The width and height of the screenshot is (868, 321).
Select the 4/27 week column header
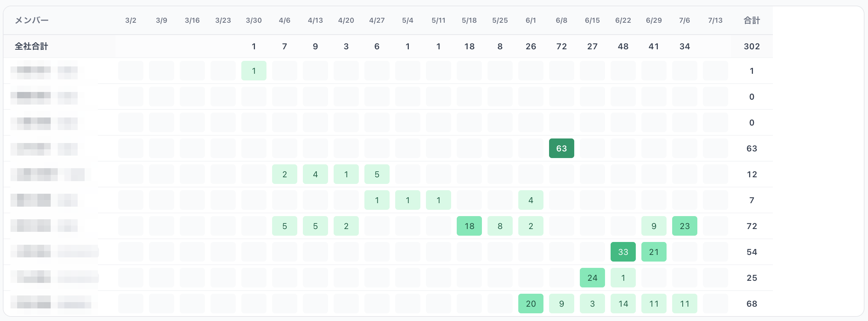pos(377,20)
